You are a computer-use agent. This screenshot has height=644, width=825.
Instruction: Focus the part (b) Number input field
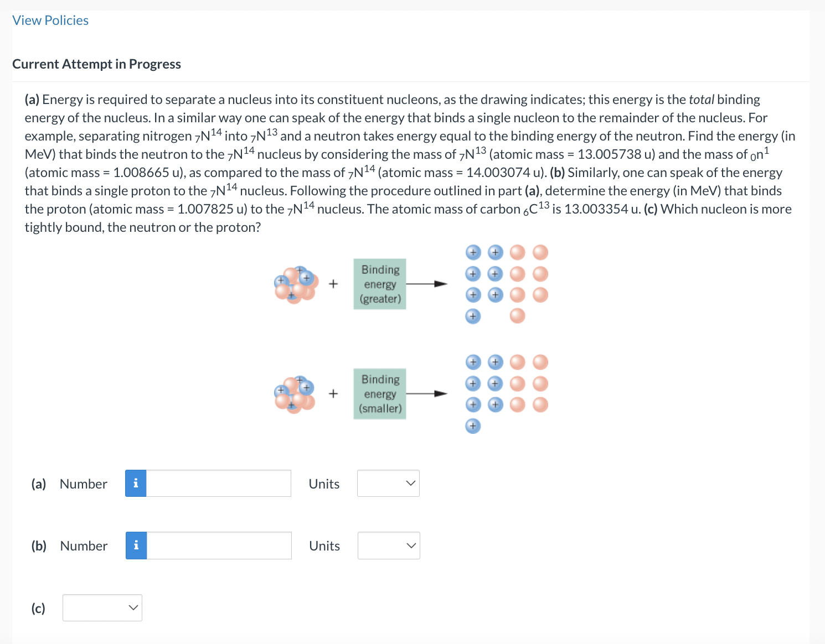click(x=219, y=546)
